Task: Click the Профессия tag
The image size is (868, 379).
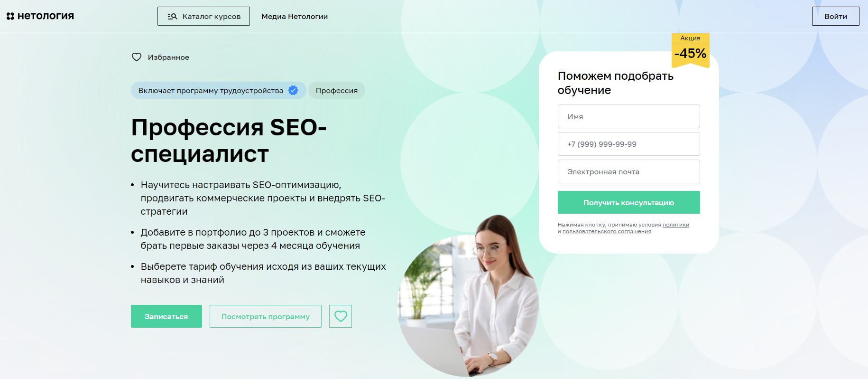Action: (x=337, y=90)
